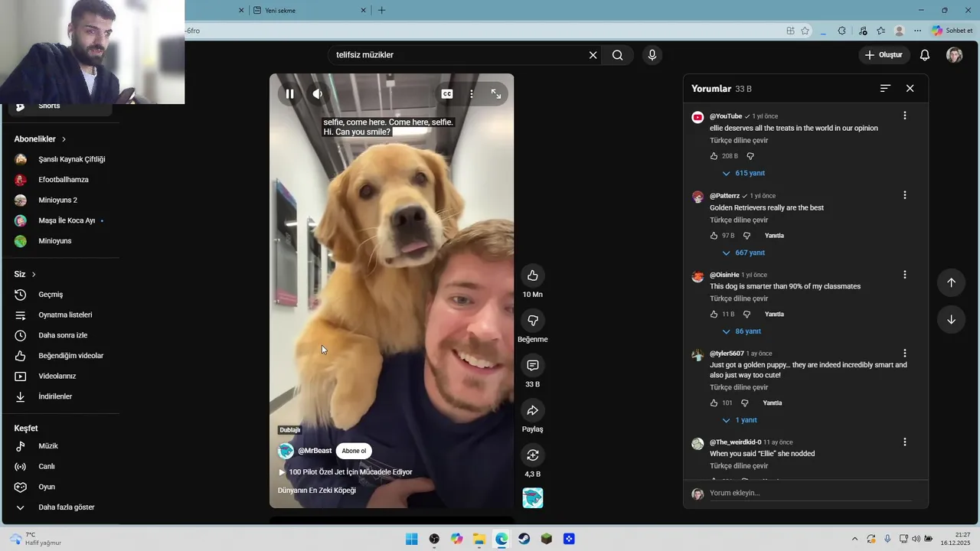Open Oynatma listeleri playlists
The width and height of the screenshot is (980, 551).
pos(60,315)
